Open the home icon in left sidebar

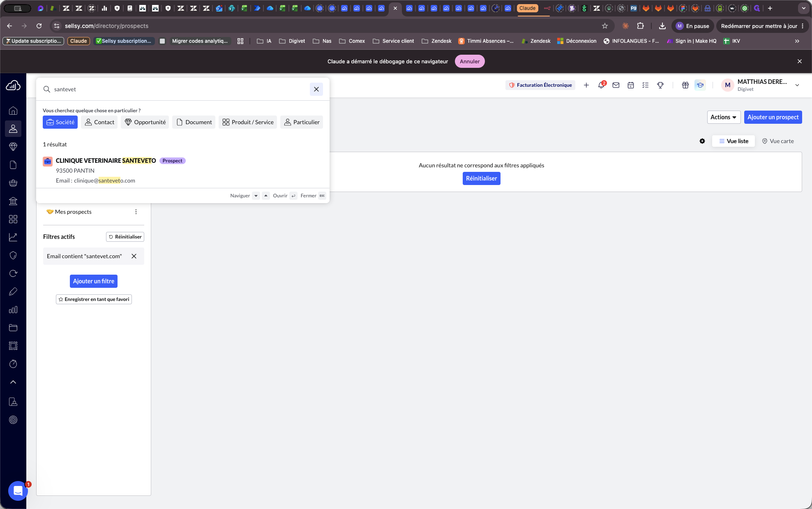[13, 111]
